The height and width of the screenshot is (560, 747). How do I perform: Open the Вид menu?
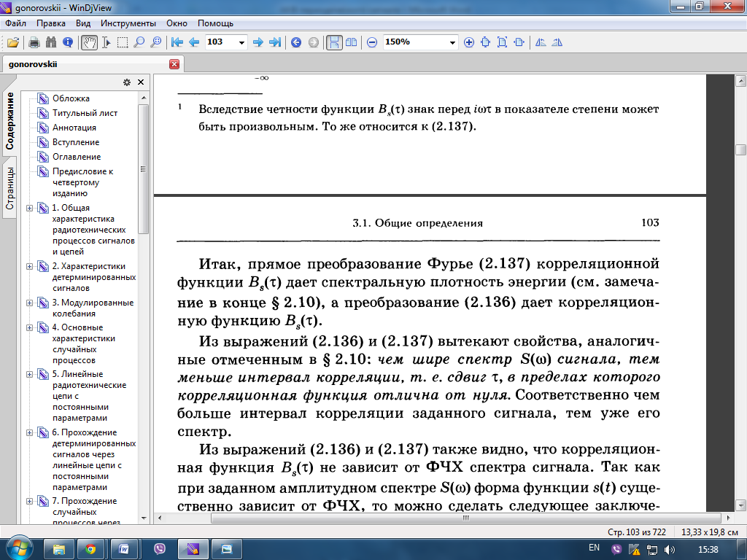tap(83, 23)
